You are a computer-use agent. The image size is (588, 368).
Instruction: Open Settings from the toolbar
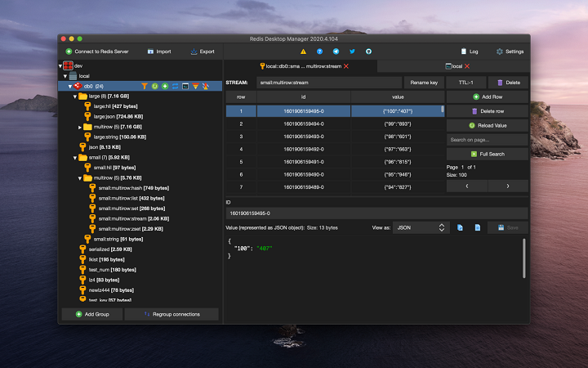click(510, 52)
